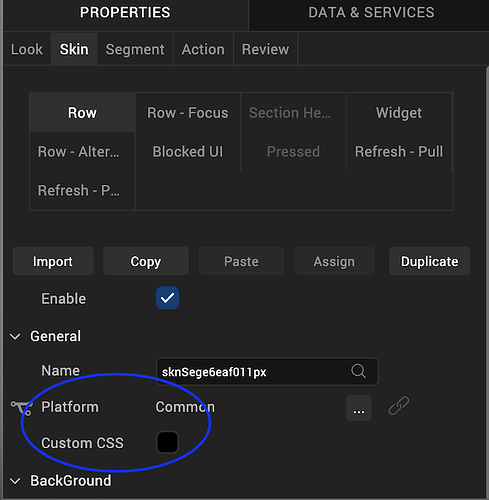
Task: Select the Widget skin state
Action: point(399,113)
